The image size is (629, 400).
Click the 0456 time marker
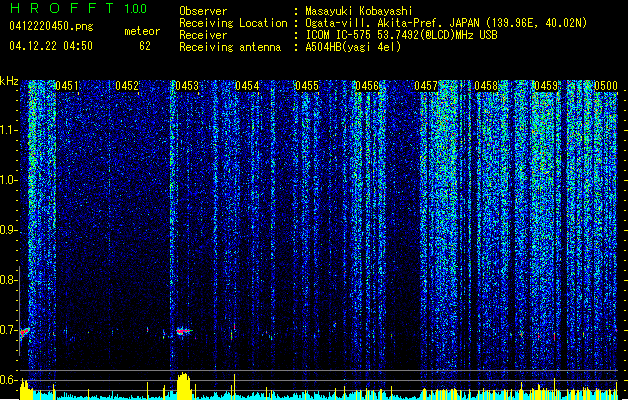pyautogui.click(x=367, y=86)
